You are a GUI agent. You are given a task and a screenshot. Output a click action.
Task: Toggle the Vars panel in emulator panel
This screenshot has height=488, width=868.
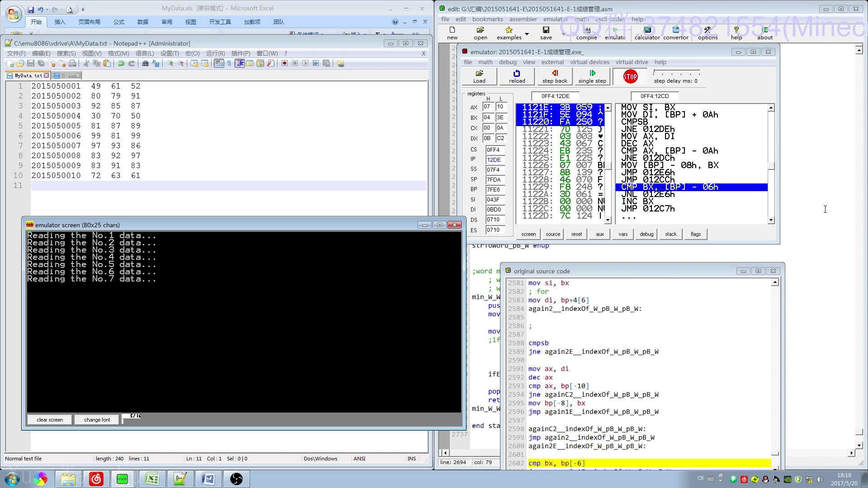coord(623,234)
